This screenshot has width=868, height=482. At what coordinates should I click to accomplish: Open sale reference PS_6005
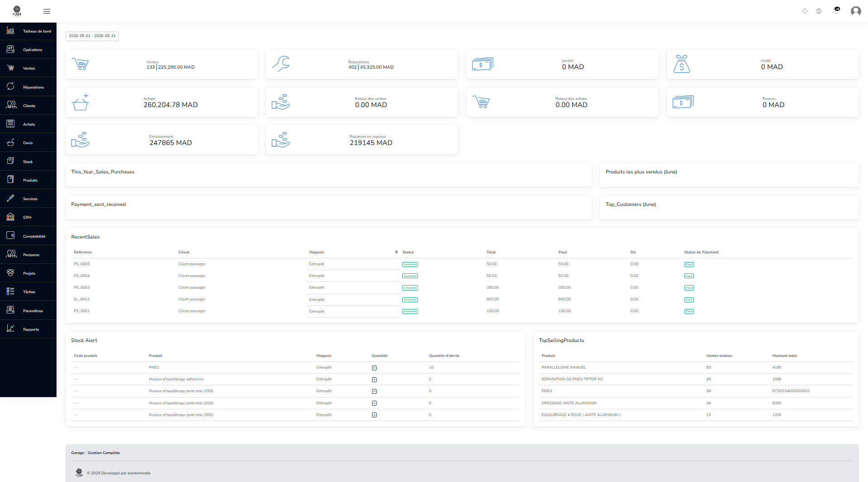tap(82, 264)
